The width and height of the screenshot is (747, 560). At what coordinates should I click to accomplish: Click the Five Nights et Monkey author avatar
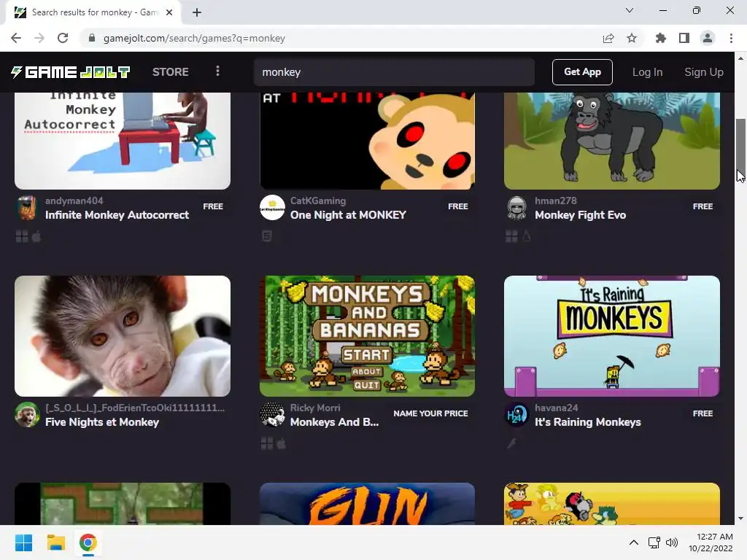(x=27, y=415)
